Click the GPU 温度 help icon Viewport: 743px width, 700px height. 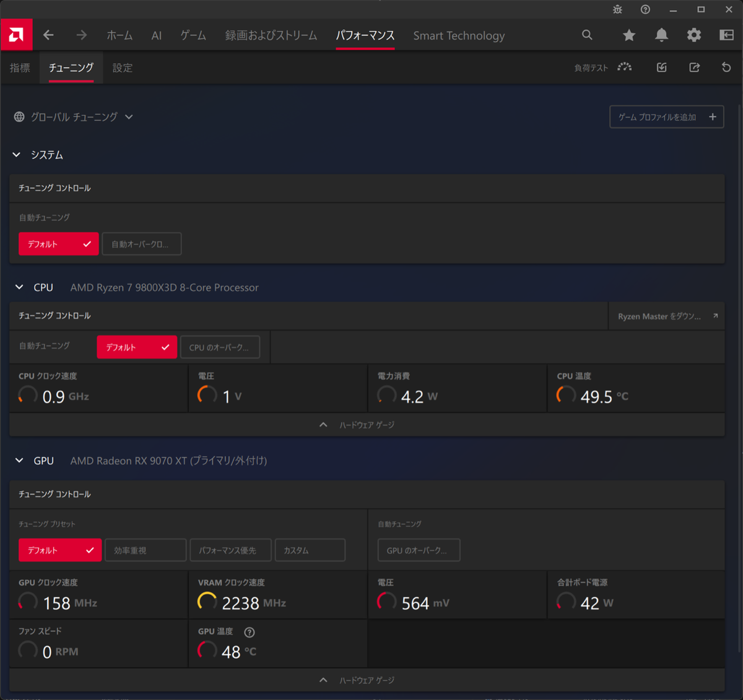(x=250, y=632)
